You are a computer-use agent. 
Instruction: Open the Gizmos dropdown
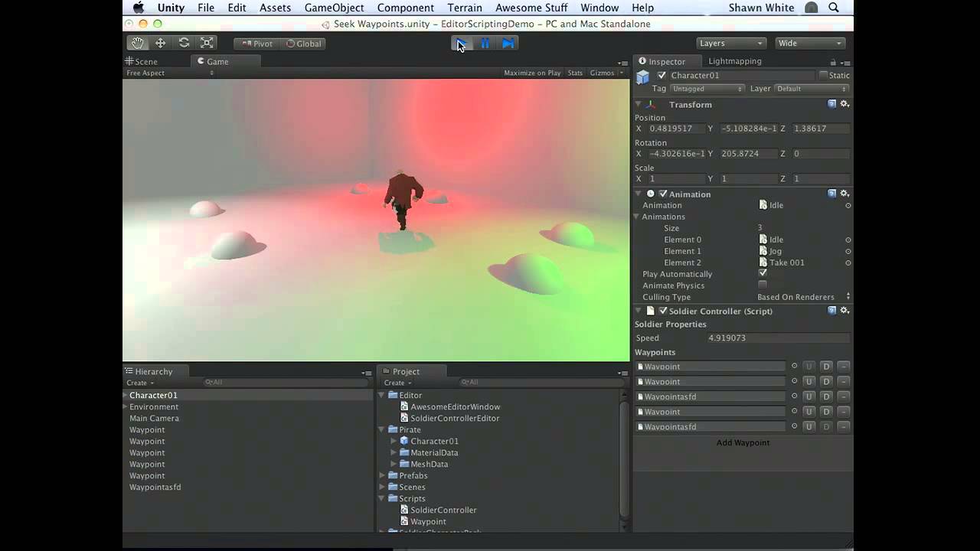(x=606, y=73)
